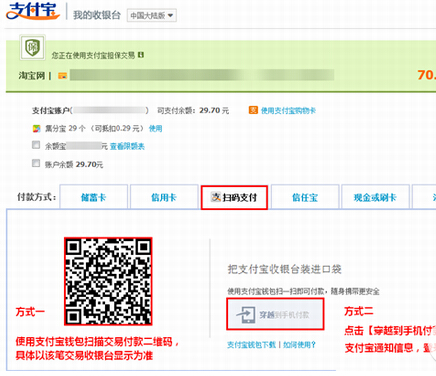The height and width of the screenshot is (376, 436).
Task: Select the 扫码支付 tab
Action: pyautogui.click(x=234, y=197)
